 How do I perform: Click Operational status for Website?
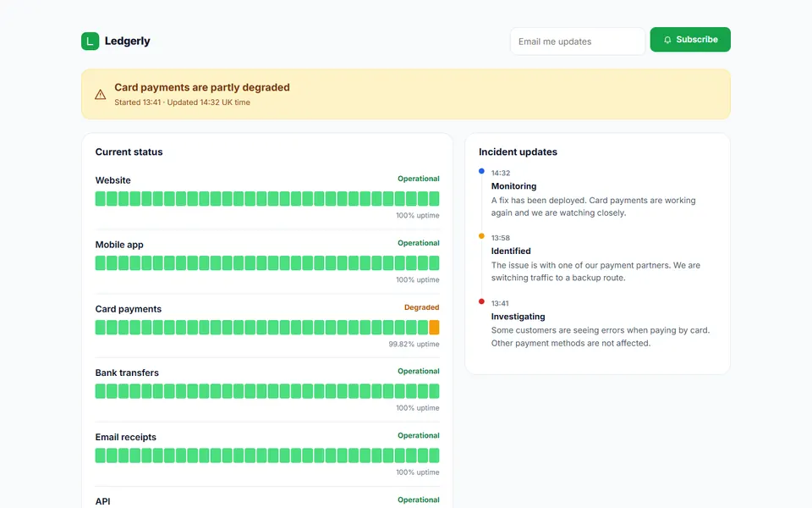pos(419,179)
